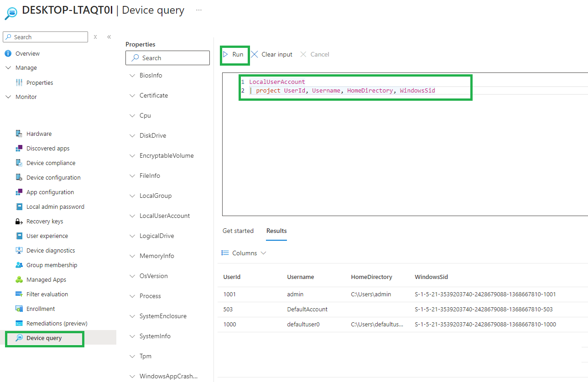Image resolution: width=588 pixels, height=382 pixels.
Task: Expand the SystemInfo property
Action: click(132, 336)
